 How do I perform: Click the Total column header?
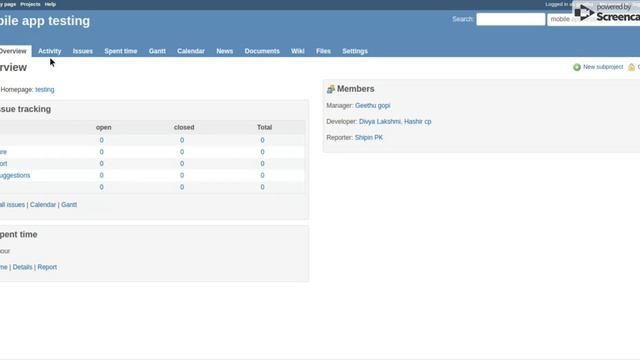click(264, 127)
